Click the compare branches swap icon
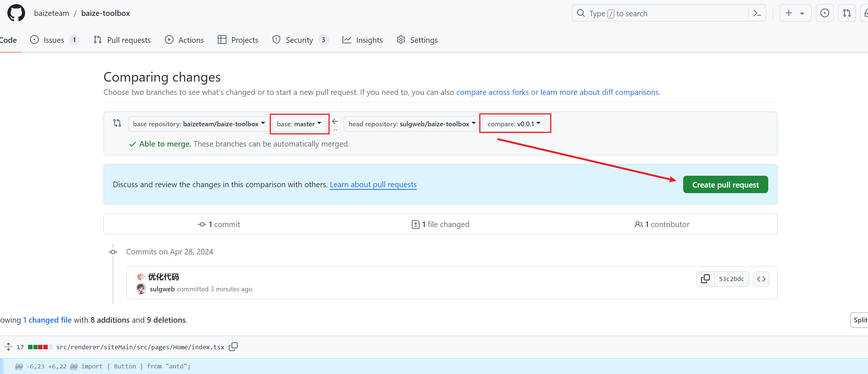 pyautogui.click(x=117, y=123)
